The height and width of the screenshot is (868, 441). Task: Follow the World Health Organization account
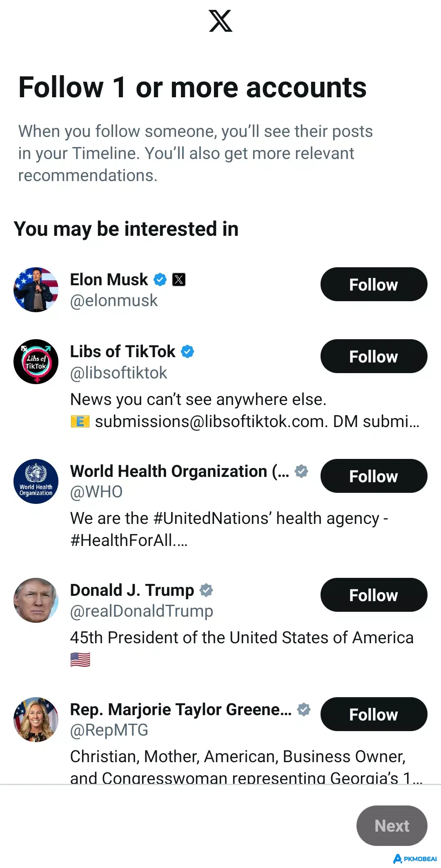(x=374, y=476)
